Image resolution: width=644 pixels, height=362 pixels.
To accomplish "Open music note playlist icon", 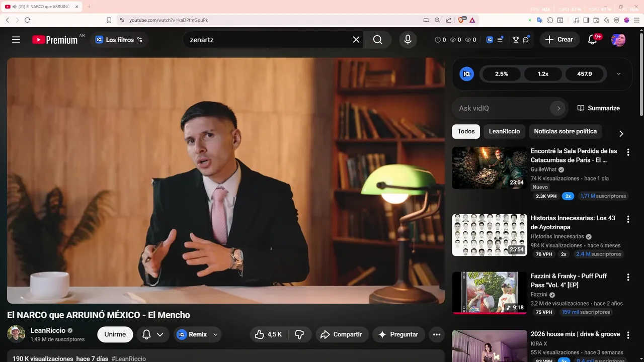I will (x=576, y=20).
